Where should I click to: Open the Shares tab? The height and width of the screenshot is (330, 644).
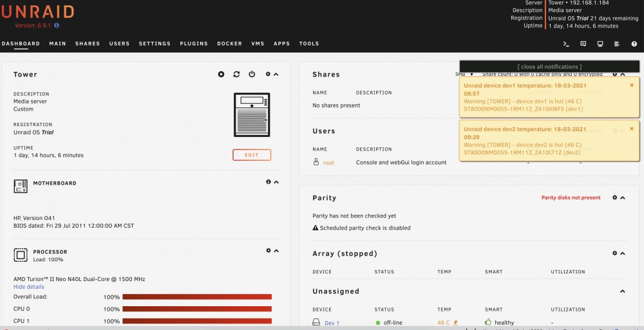88,44
